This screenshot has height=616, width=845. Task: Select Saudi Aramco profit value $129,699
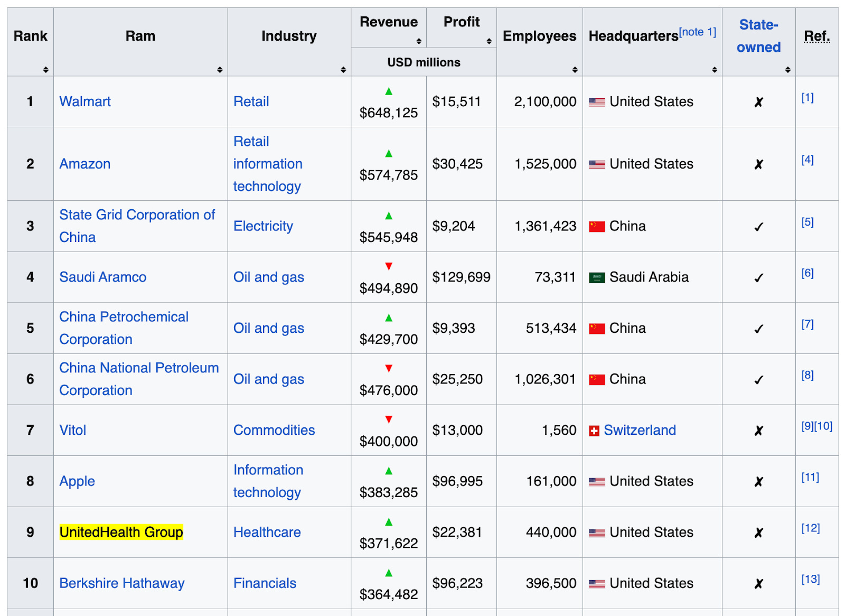[x=462, y=277]
